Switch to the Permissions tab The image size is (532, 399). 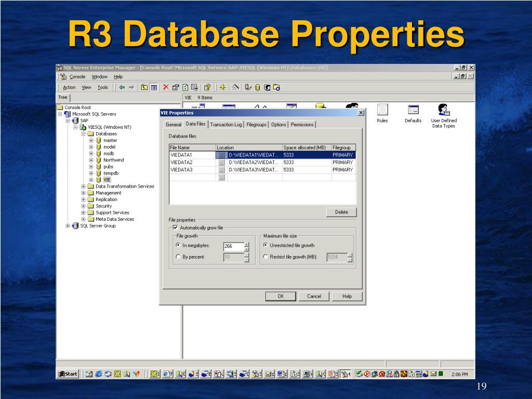click(x=302, y=125)
